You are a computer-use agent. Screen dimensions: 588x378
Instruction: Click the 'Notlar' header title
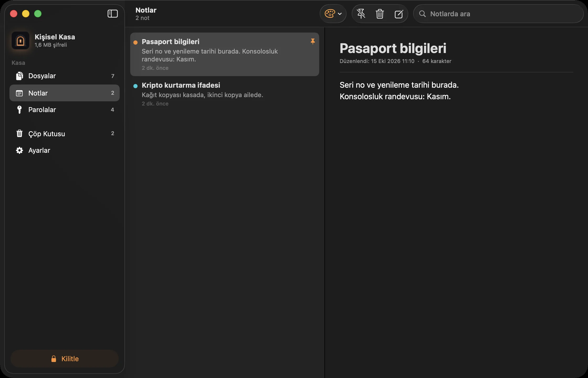(x=146, y=10)
